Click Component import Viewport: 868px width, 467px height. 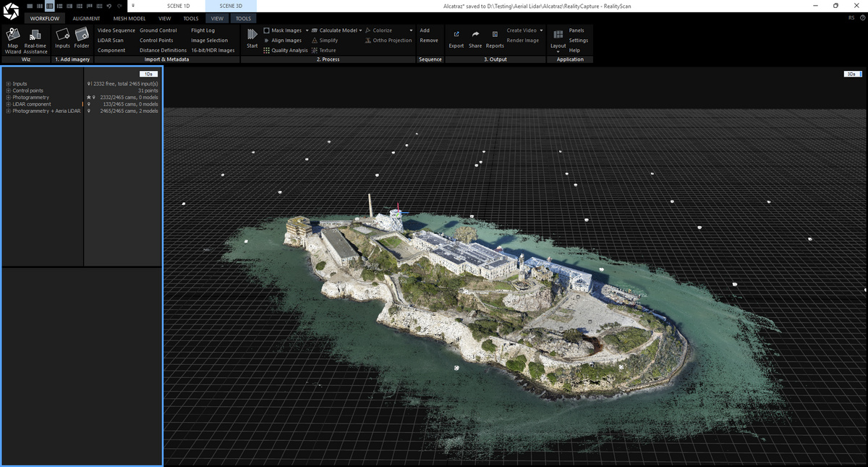point(111,51)
